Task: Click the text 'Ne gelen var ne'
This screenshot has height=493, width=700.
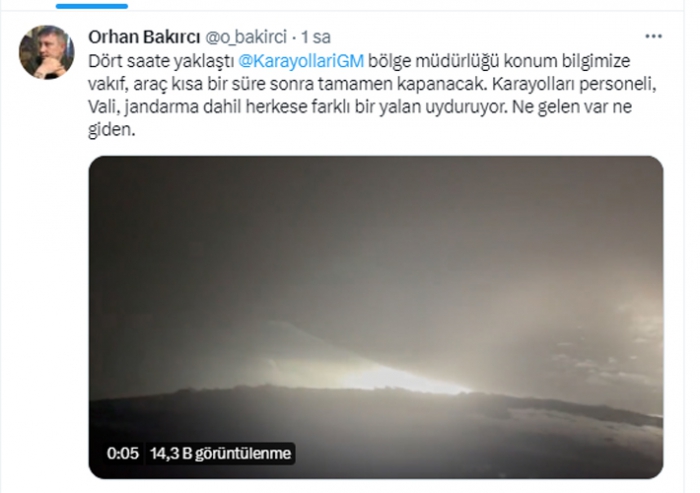Action: (x=572, y=107)
